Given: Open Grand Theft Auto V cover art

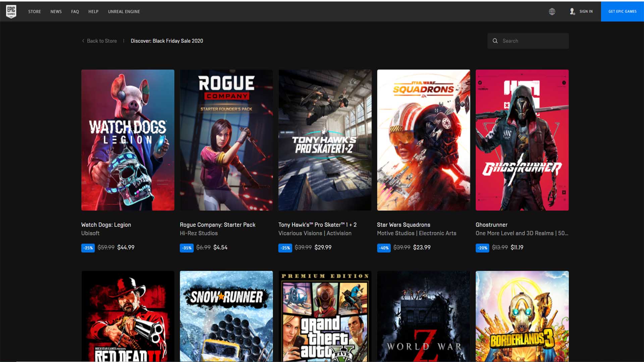Looking at the screenshot, I should [325, 316].
